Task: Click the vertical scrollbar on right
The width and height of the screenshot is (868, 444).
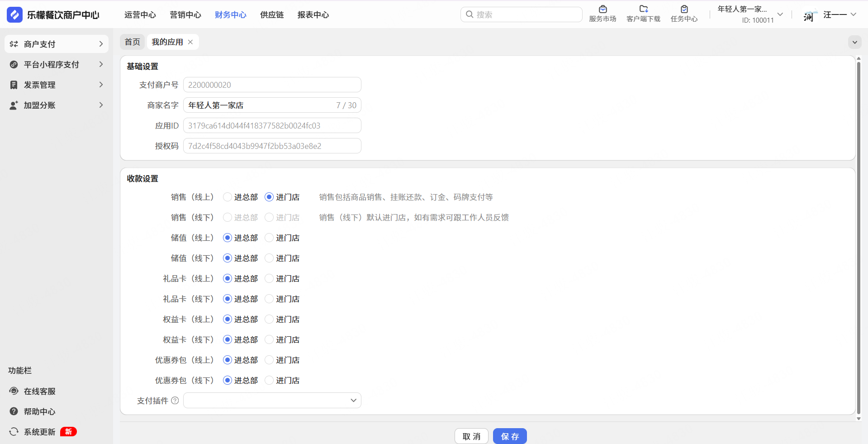Action: point(858,238)
